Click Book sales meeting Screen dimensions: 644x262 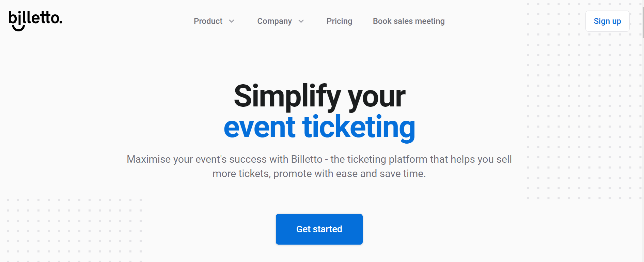(408, 21)
